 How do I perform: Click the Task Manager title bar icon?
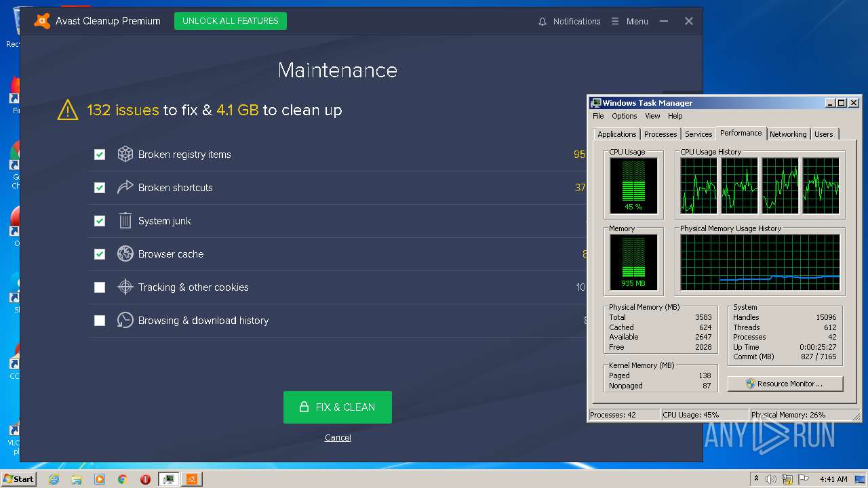[x=596, y=103]
